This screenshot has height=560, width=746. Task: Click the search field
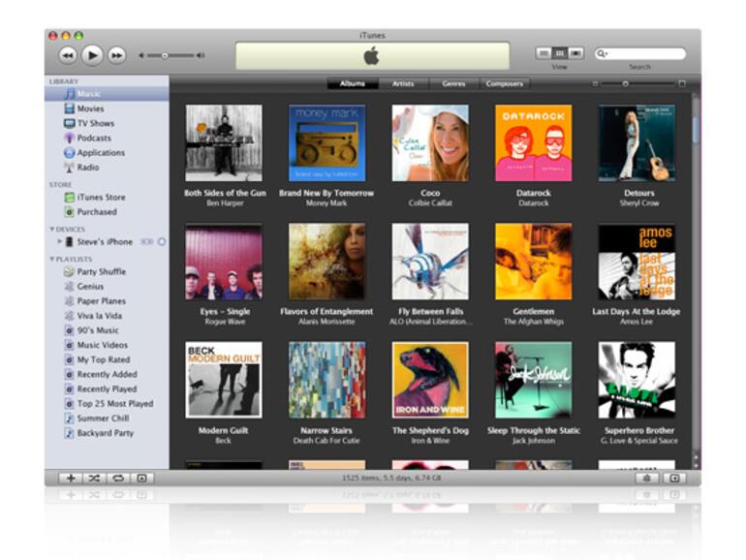pyautogui.click(x=640, y=53)
